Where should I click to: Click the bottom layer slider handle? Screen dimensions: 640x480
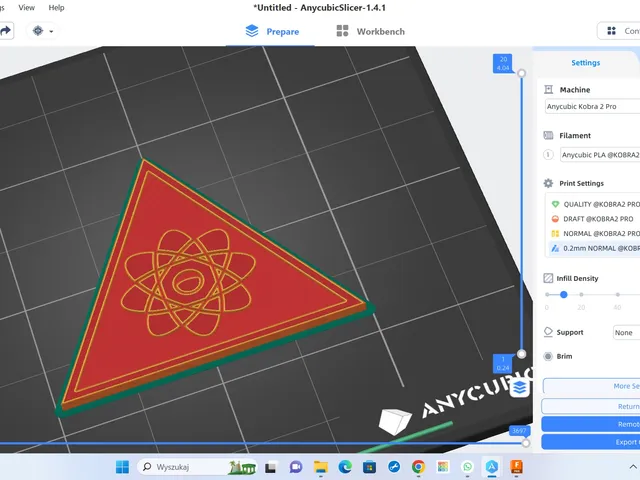521,354
